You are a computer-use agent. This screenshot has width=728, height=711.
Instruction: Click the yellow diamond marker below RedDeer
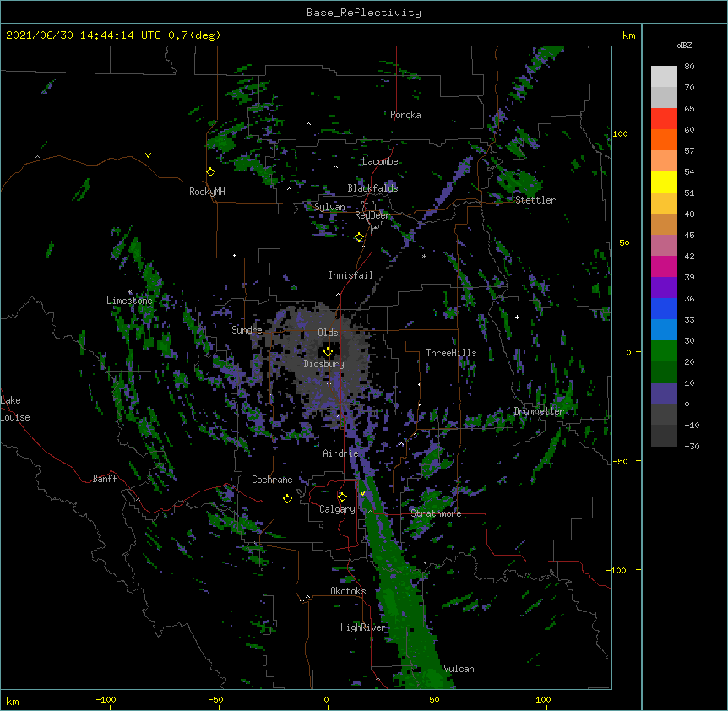tap(360, 237)
